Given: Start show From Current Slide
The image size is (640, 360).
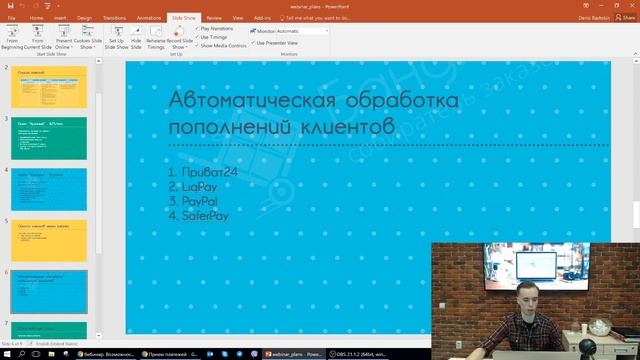Looking at the screenshot, I should [38, 37].
